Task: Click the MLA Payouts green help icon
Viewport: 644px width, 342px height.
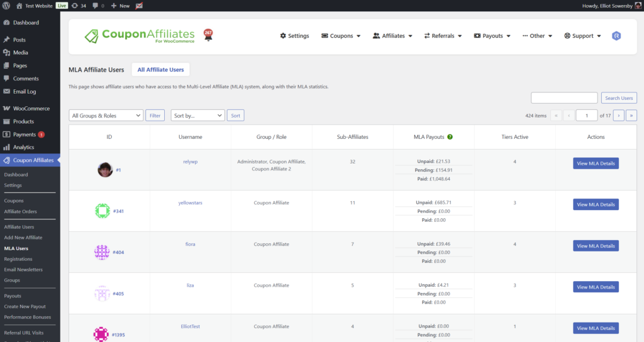Action: click(x=450, y=137)
